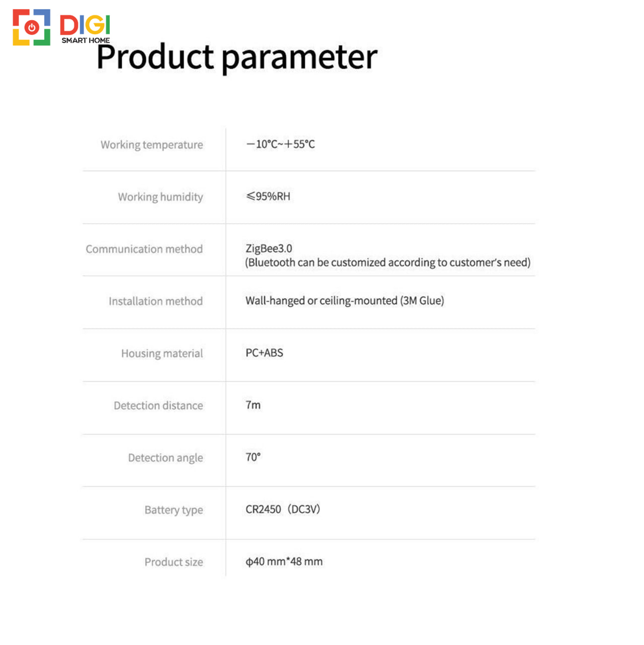Select the Detection distance label
This screenshot has width=644, height=645.
(x=158, y=406)
